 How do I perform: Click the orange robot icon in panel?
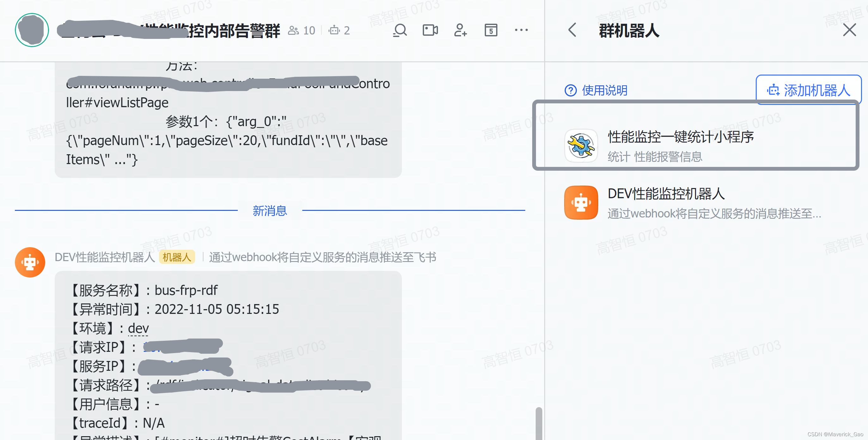[581, 203]
